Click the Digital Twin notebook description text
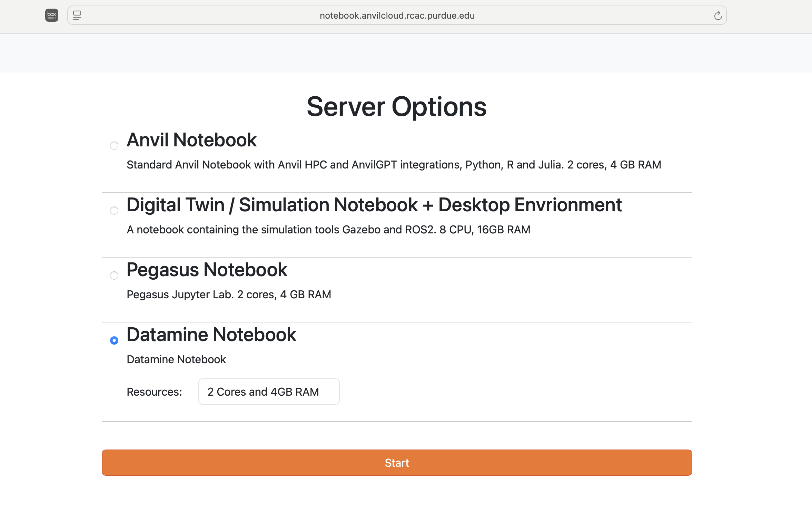Viewport: 812px width, 531px height. pyautogui.click(x=328, y=229)
